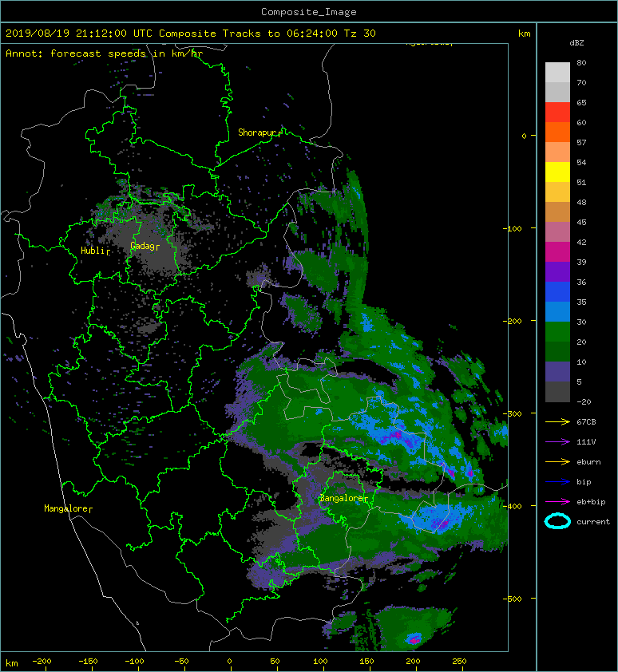Click the km unit label beside the bottom axis

tap(12, 663)
